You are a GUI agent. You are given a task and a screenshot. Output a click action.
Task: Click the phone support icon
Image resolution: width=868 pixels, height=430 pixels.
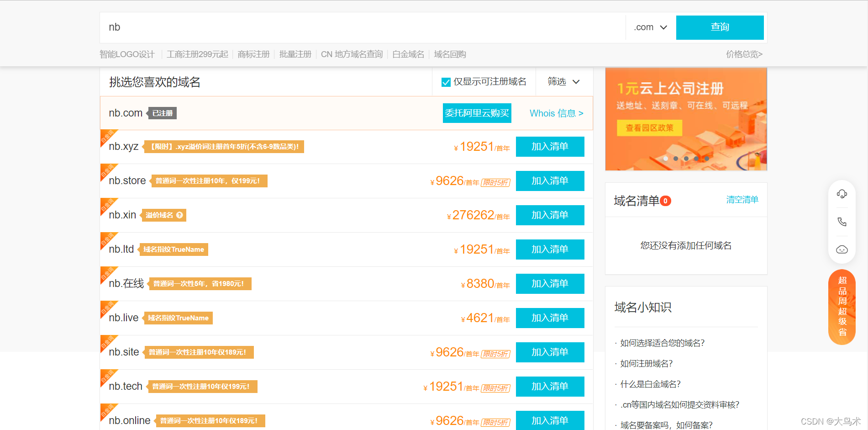click(x=842, y=222)
